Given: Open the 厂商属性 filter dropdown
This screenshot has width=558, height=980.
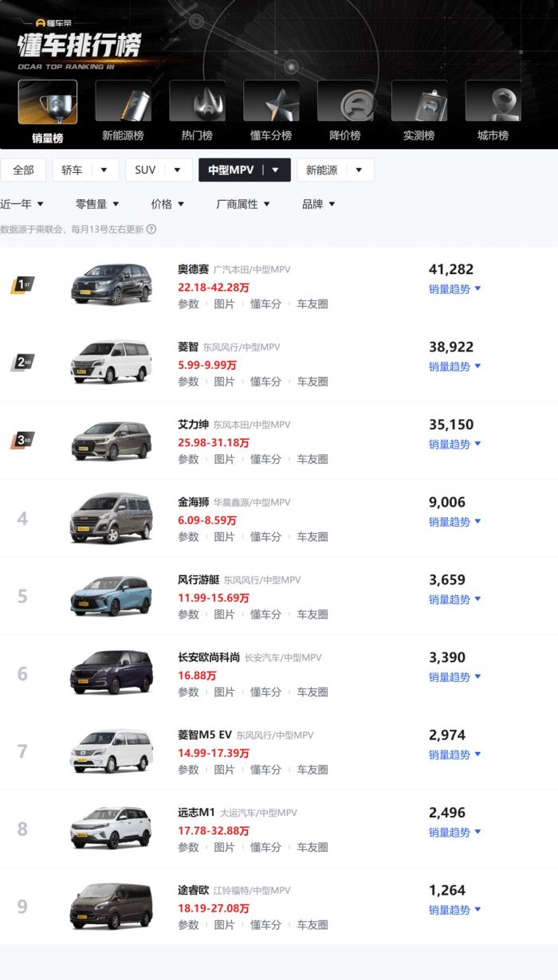Looking at the screenshot, I should [x=243, y=204].
